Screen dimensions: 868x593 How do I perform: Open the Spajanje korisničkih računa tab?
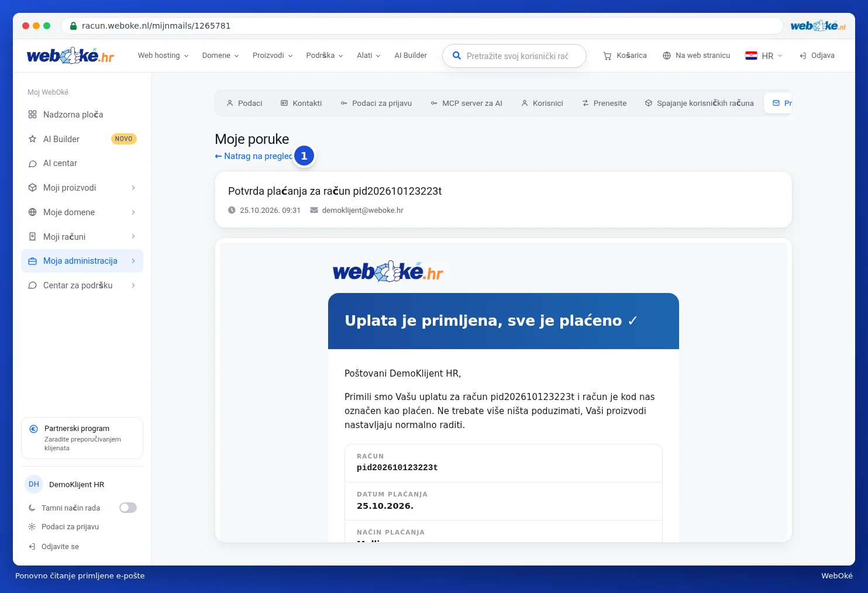pos(700,104)
